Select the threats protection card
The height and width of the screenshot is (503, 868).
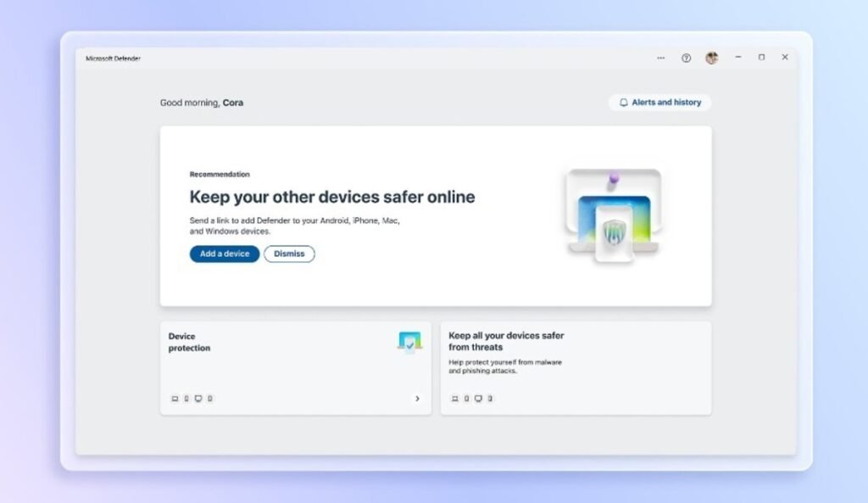point(576,366)
